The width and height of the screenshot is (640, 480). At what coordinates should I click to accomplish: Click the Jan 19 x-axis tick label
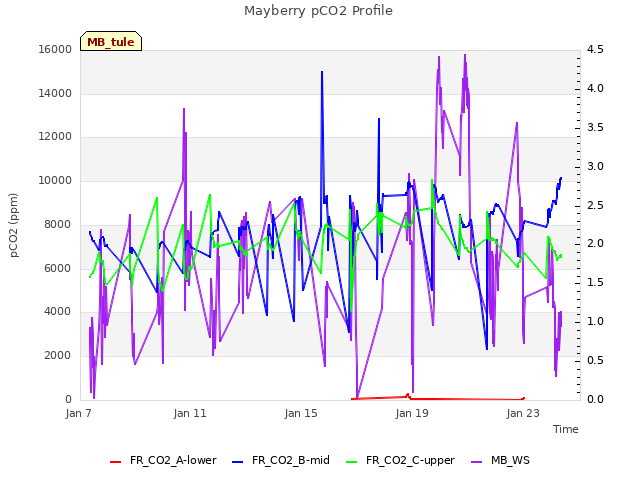[x=412, y=413]
